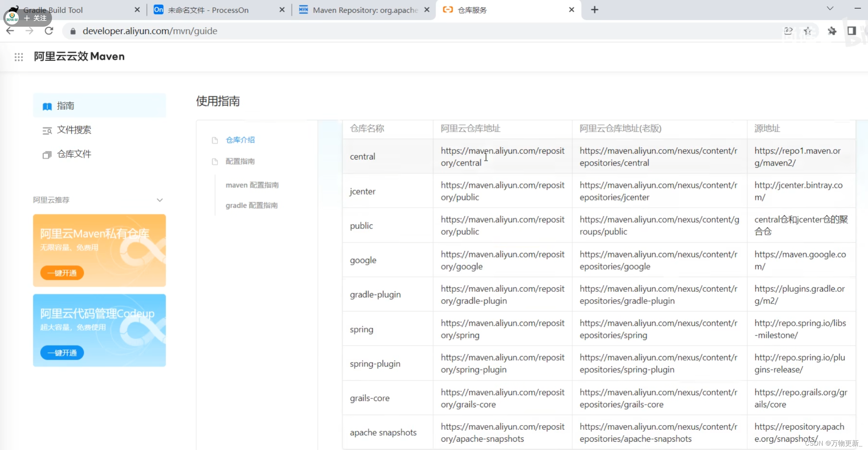The image size is (868, 450).
Task: Close the 仓库服务 tab
Action: (x=572, y=10)
